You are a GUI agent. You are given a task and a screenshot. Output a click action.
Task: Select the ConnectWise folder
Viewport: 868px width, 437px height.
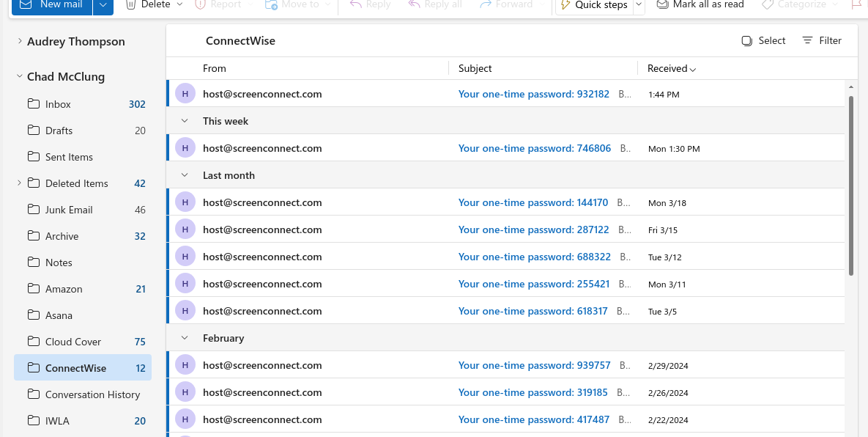click(x=83, y=368)
